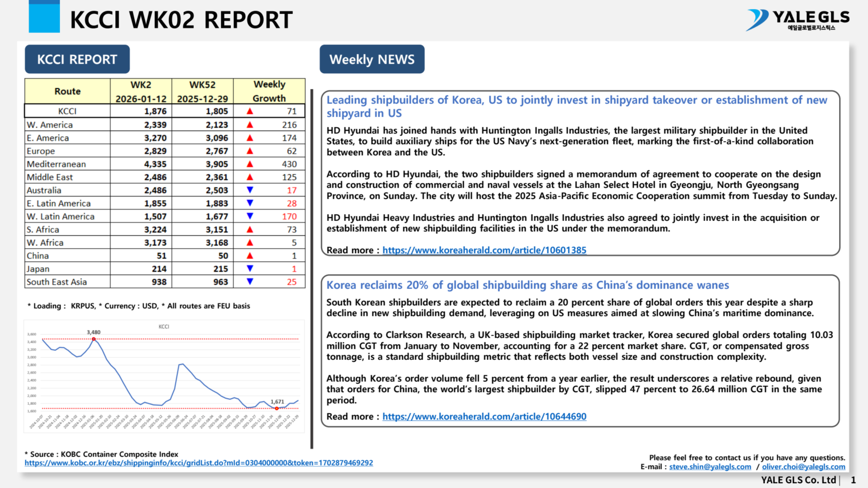Click the blue down arrow for W. Latin America
This screenshot has width=868, height=488.
249,216
